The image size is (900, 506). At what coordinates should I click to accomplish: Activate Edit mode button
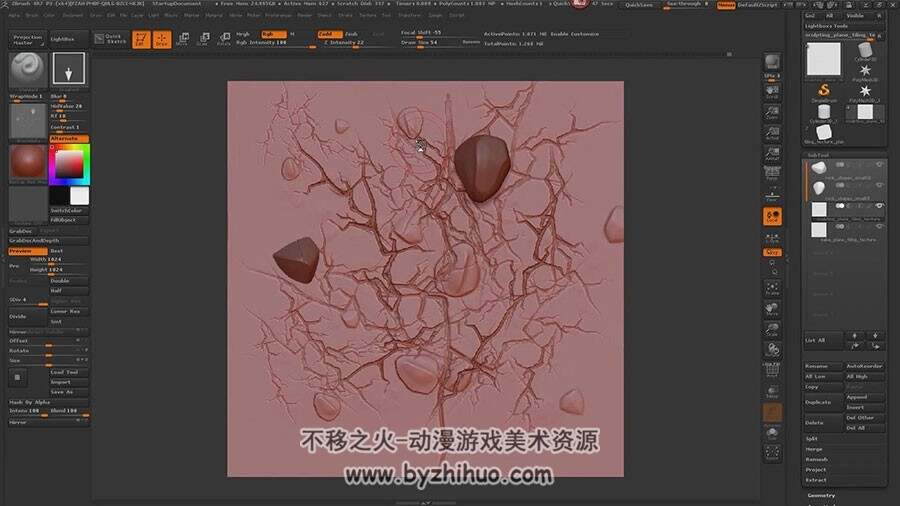[141, 39]
